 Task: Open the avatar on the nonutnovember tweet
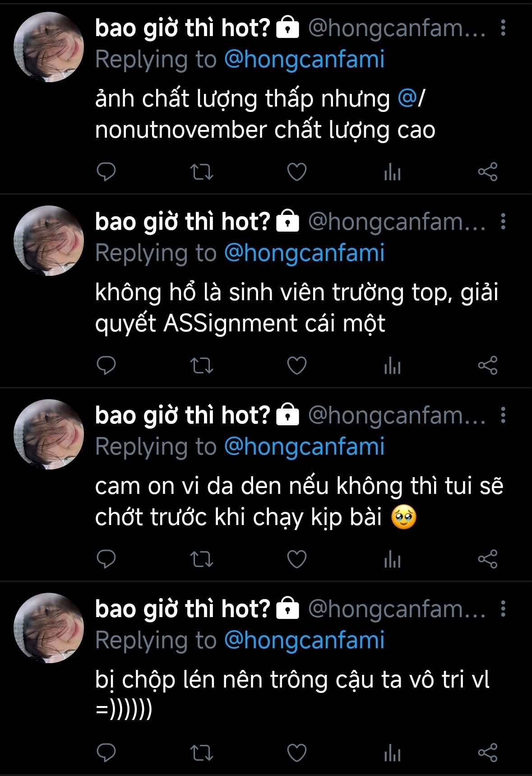coord(49,47)
